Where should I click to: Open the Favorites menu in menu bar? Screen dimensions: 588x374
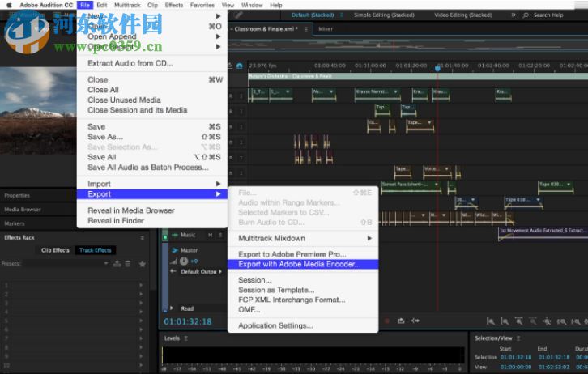[x=202, y=5]
